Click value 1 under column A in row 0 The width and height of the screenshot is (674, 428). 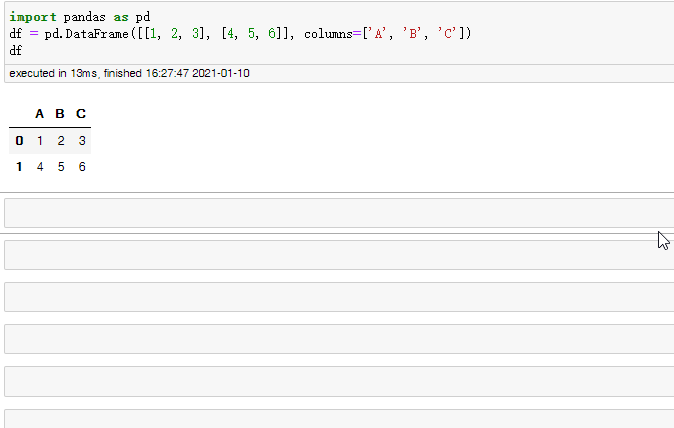40,141
